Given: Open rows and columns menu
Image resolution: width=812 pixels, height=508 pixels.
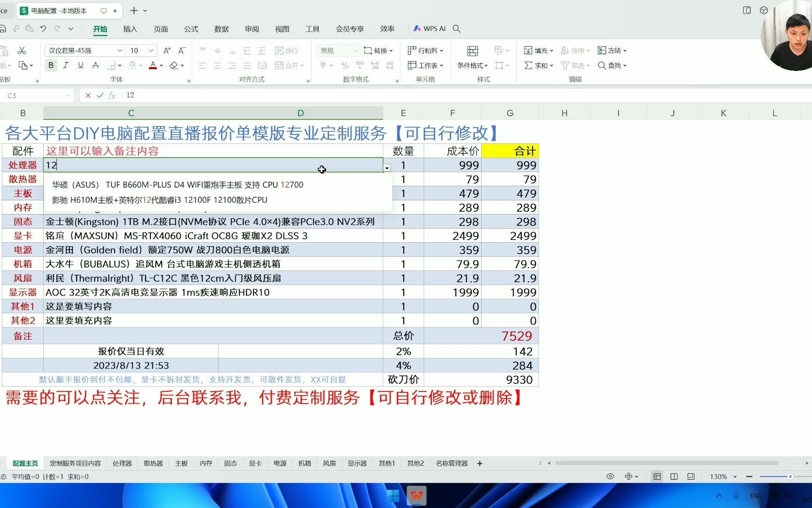Looking at the screenshot, I should (x=425, y=50).
